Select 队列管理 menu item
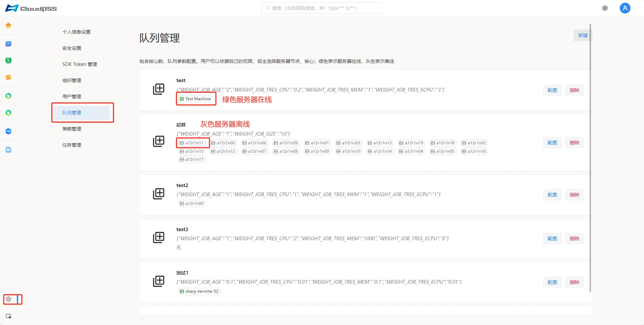This screenshot has height=325, width=644. point(82,113)
